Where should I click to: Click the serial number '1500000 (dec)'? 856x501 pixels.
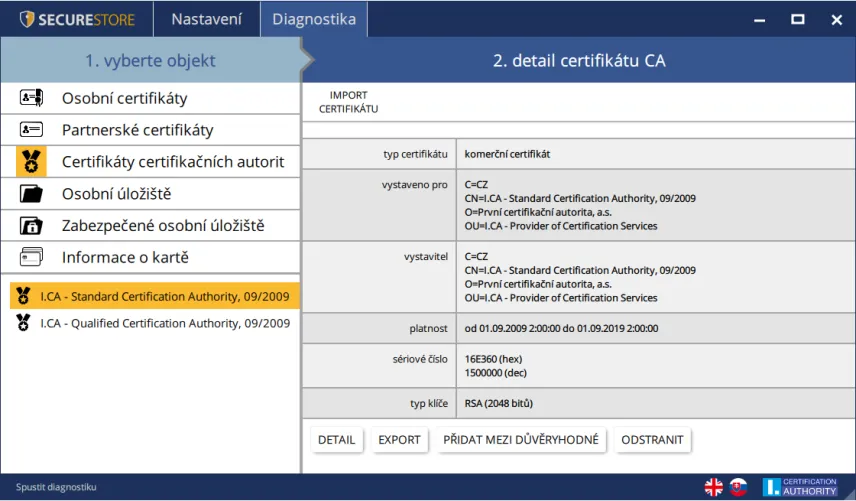(496, 373)
